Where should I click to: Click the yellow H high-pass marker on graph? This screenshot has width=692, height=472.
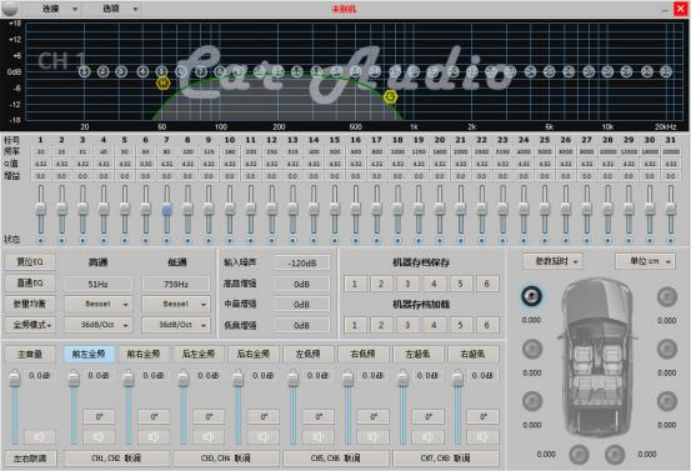(x=163, y=82)
